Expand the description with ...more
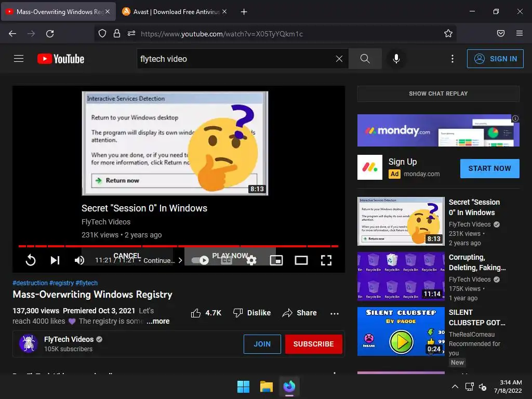532x399 pixels. pos(158,321)
